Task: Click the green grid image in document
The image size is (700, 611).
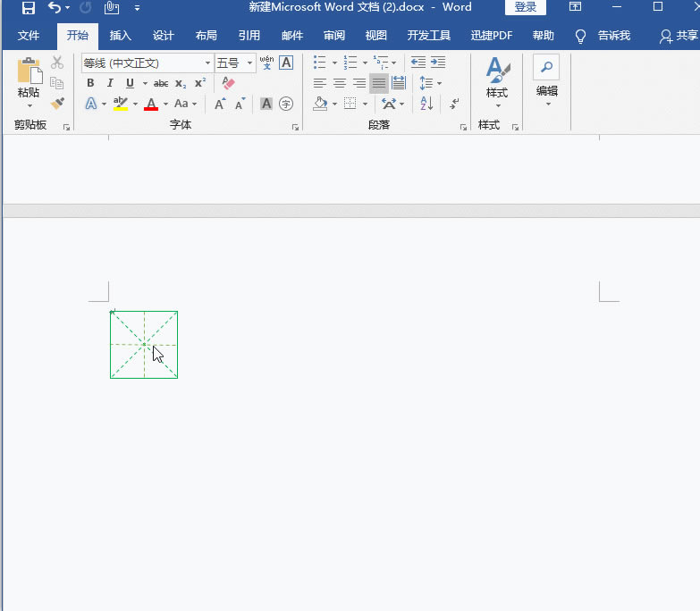Action: (144, 345)
